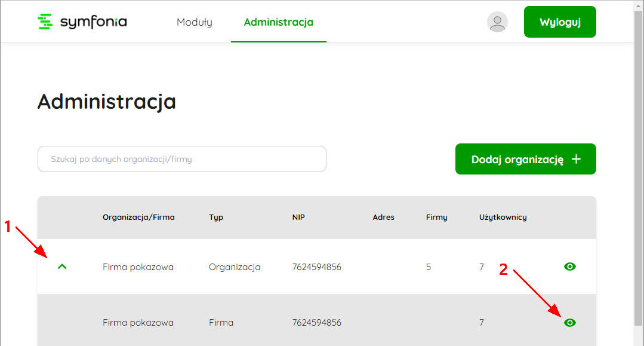This screenshot has height=346, width=644.
Task: Click the Użytkownicy column header
Action: coord(503,218)
